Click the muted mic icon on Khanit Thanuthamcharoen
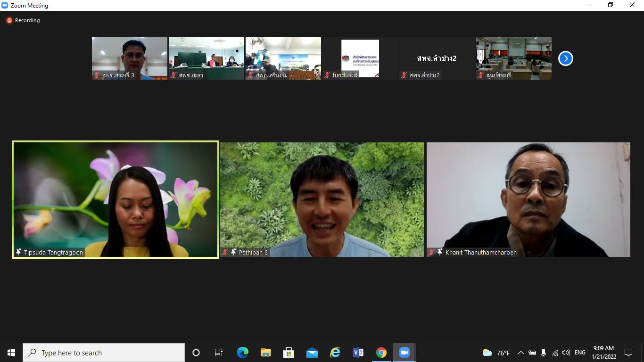 tap(431, 253)
